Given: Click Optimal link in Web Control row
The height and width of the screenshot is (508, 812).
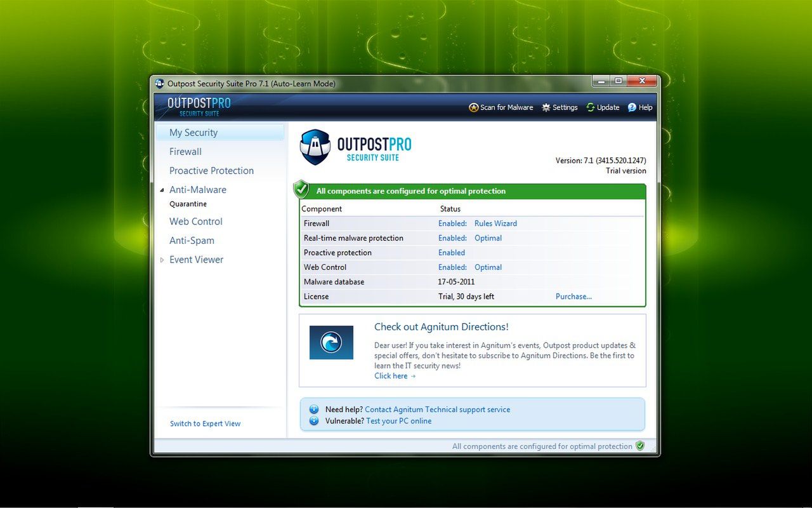Looking at the screenshot, I should 488,267.
